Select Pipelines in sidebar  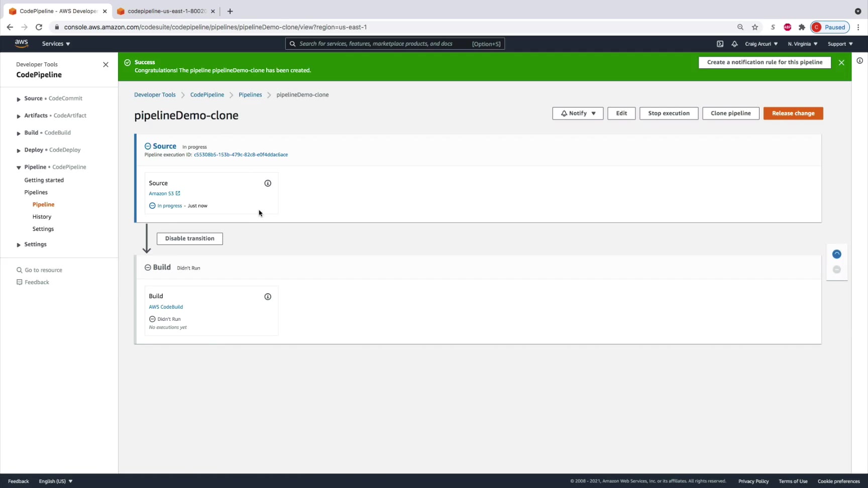click(x=36, y=192)
